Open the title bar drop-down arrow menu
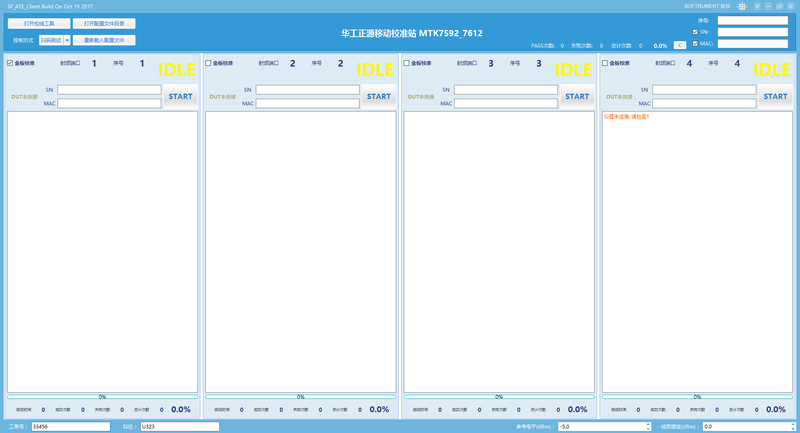This screenshot has height=433, width=800. click(x=757, y=6)
